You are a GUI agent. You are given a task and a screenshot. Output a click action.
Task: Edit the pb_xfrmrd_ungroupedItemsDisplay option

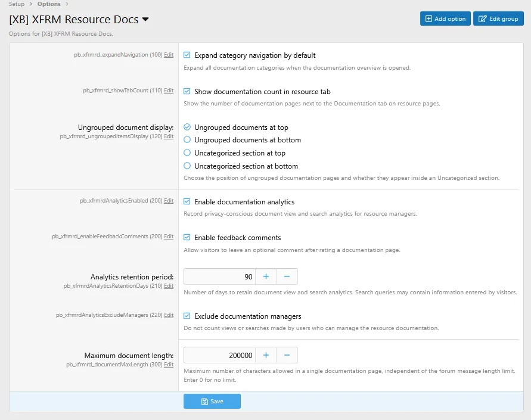click(169, 136)
